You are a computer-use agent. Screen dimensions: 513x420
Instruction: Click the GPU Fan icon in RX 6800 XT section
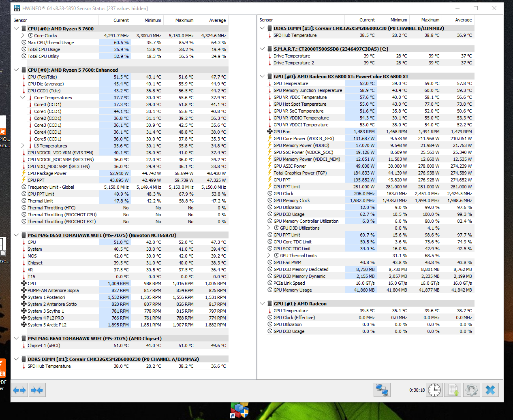(270, 132)
